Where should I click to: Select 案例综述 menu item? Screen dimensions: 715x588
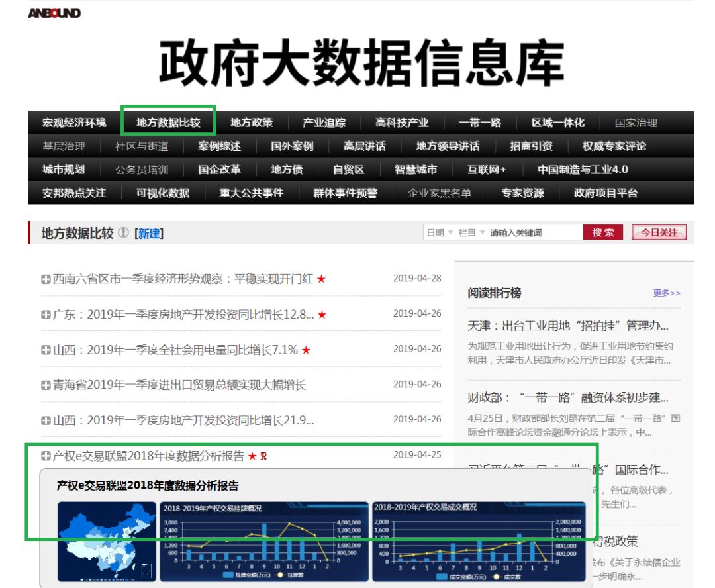(220, 146)
